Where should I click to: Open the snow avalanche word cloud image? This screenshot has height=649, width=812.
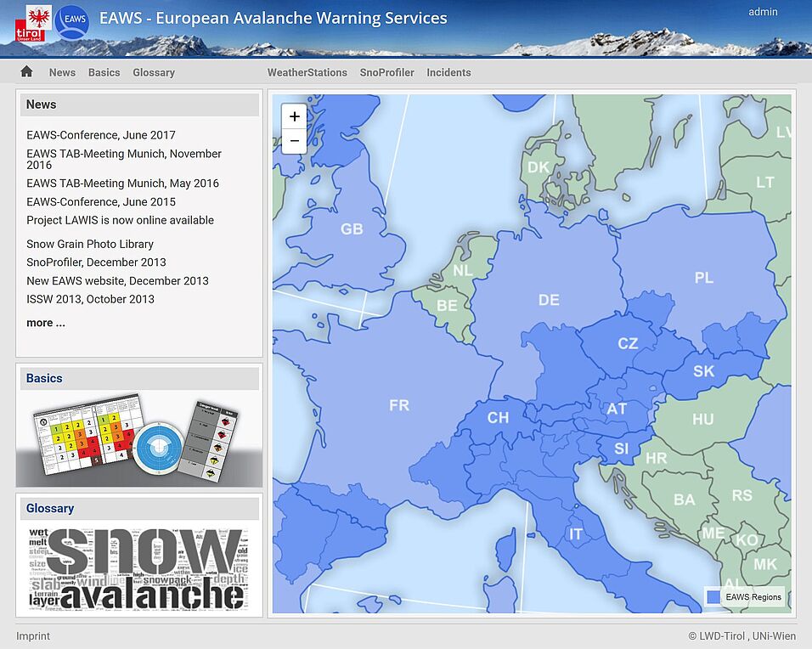(x=139, y=568)
